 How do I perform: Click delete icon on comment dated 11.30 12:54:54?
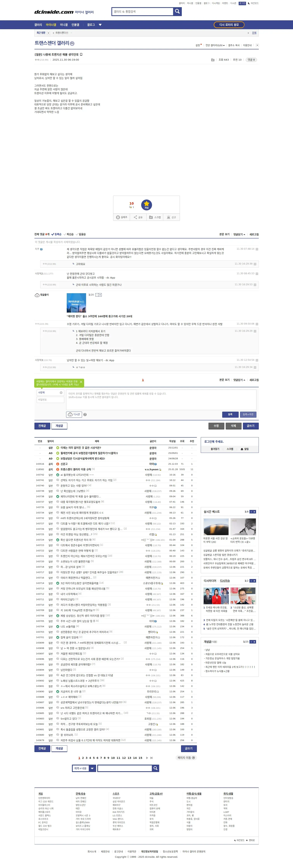(257, 360)
